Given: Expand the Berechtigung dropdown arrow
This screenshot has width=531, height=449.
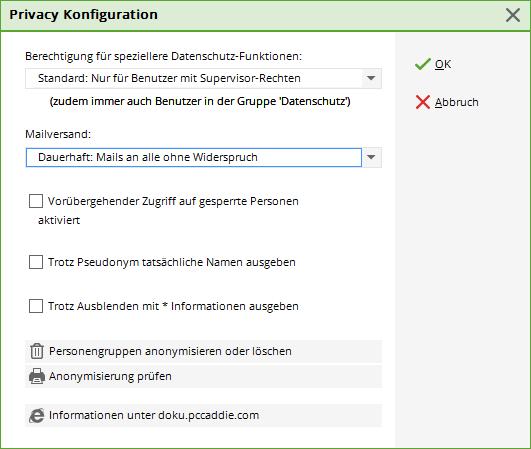Looking at the screenshot, I should pos(371,78).
